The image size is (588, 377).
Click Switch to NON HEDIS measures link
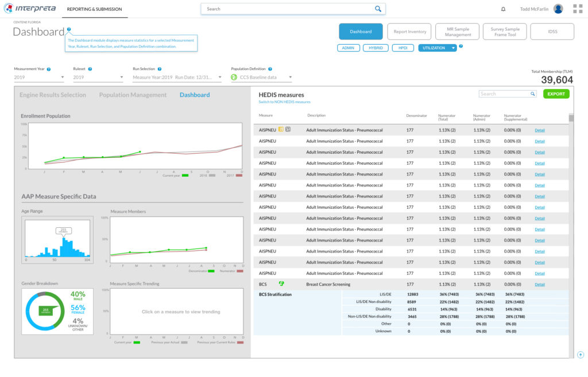coord(284,102)
